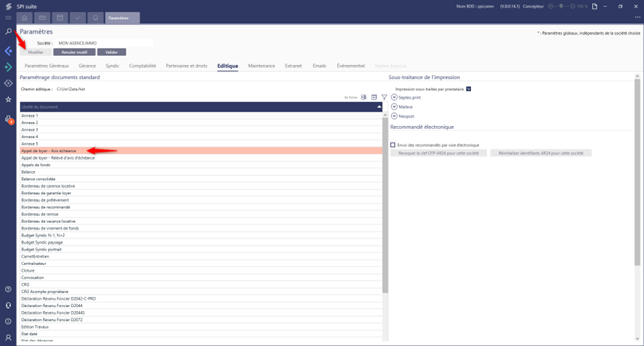Check 'Envoi des recommandés par voie électronique'
The image size is (644, 346).
tap(393, 144)
